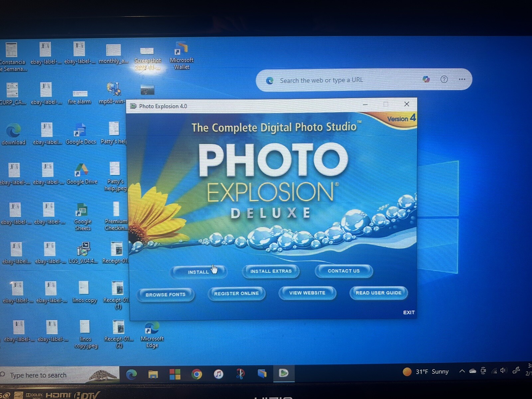Select the mp68-win desktop installer icon
532x399 pixels.
point(113,93)
